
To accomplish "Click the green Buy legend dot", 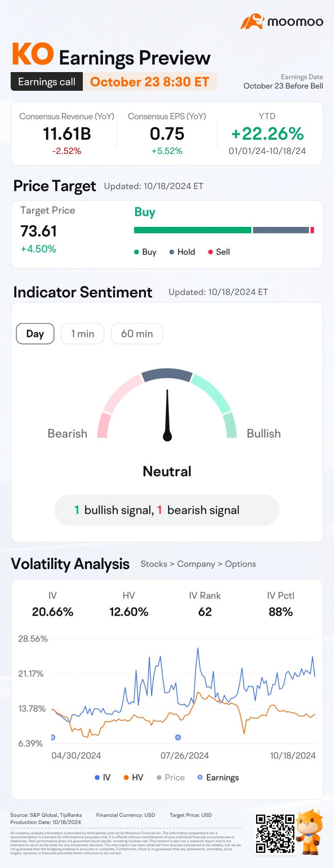I will tap(137, 252).
